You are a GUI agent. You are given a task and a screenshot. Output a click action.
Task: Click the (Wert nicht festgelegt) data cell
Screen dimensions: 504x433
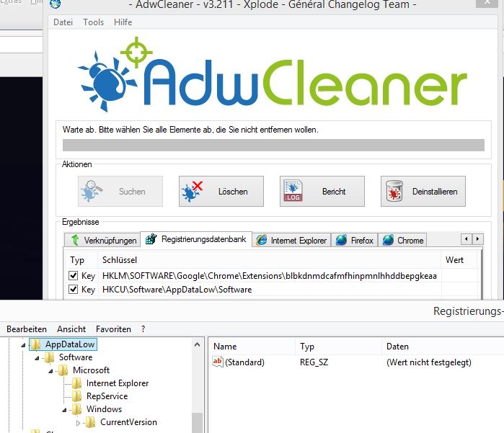429,362
